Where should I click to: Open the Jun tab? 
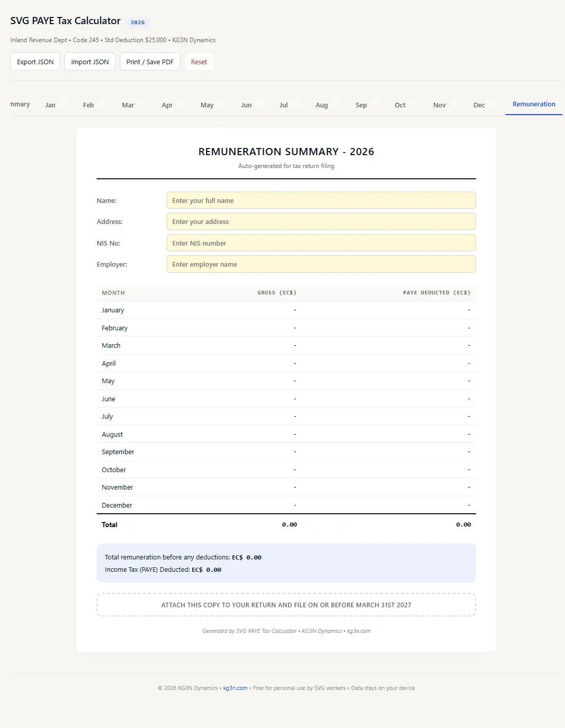(246, 105)
